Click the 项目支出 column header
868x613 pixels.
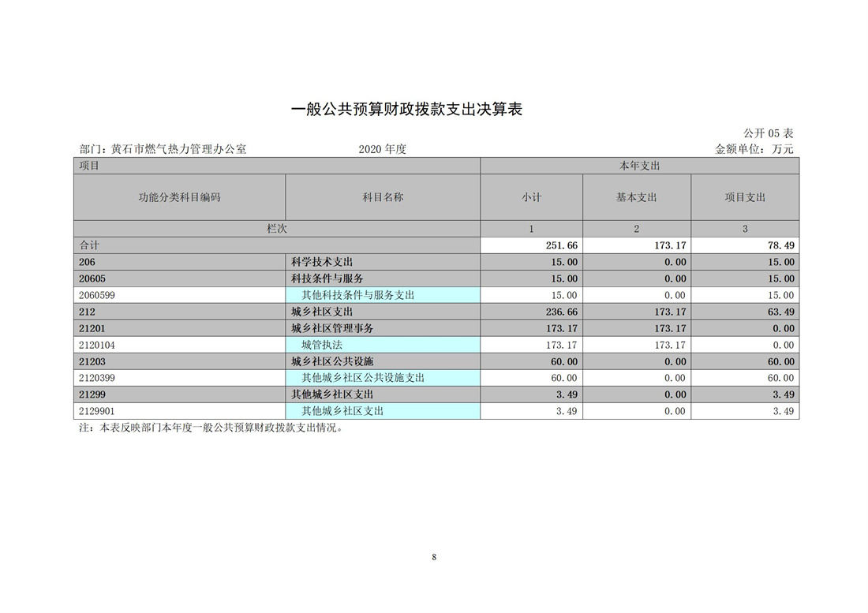click(x=745, y=197)
